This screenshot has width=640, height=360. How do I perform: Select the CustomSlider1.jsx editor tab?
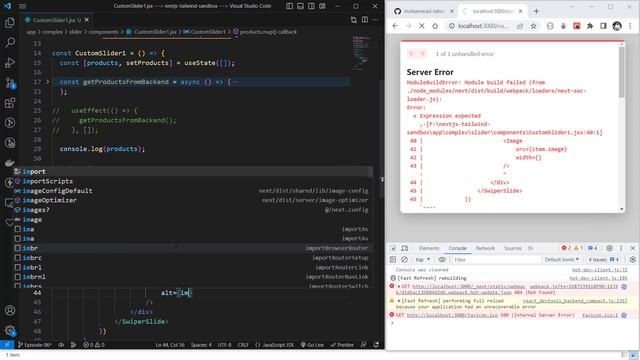pos(57,20)
